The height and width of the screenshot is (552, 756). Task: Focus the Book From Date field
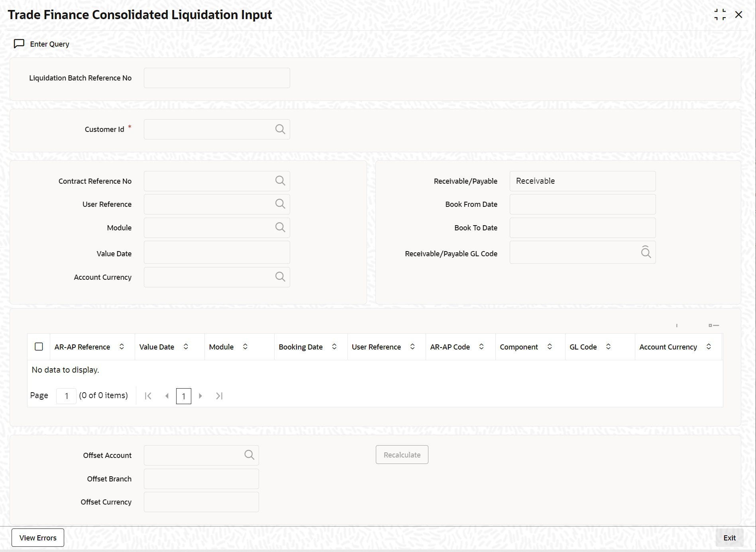[x=582, y=204]
